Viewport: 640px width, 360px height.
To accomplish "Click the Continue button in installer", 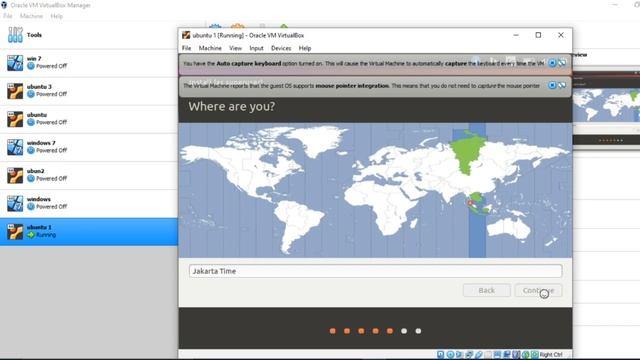I will pyautogui.click(x=538, y=290).
